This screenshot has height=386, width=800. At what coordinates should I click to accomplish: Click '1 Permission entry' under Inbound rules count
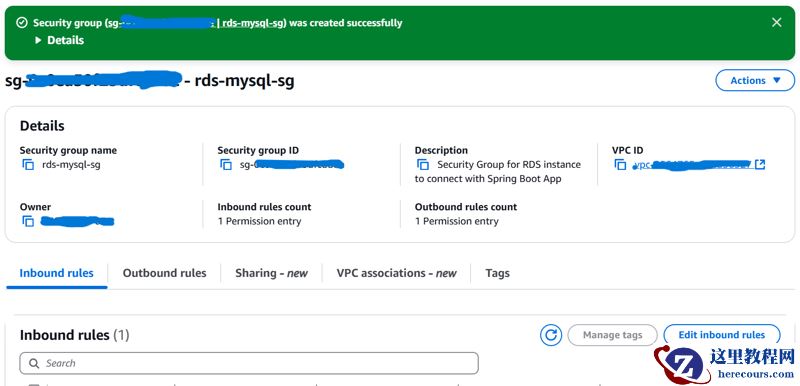259,221
